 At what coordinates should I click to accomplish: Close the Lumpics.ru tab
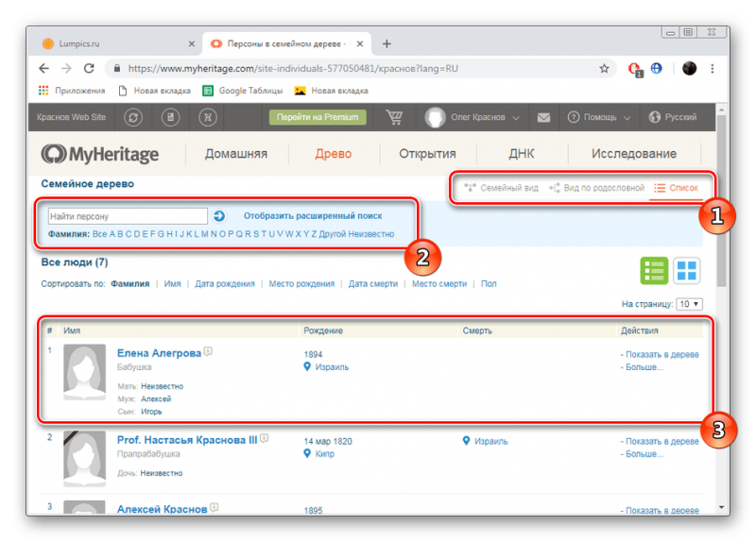point(192,43)
